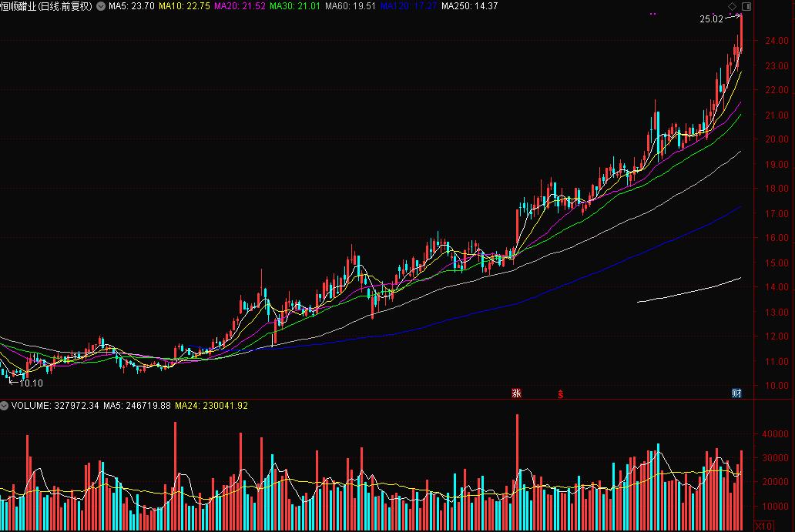Click the 22.00 price axis label
This screenshot has height=532, width=795.
tap(777, 89)
